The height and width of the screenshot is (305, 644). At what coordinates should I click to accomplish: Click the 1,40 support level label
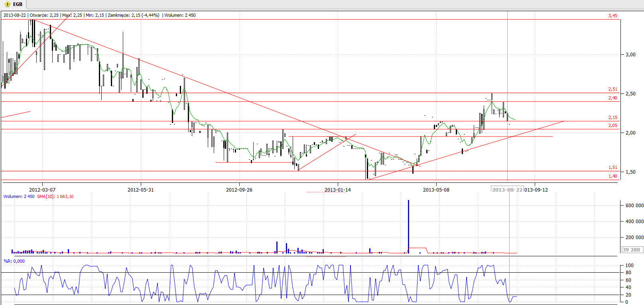612,176
